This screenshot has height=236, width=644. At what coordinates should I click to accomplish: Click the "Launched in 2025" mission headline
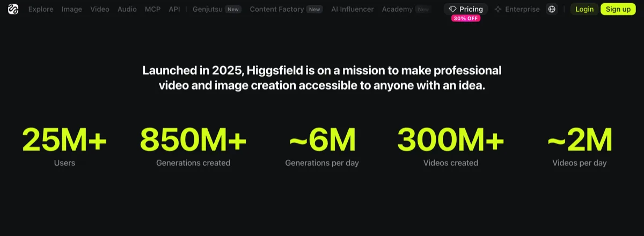point(322,78)
